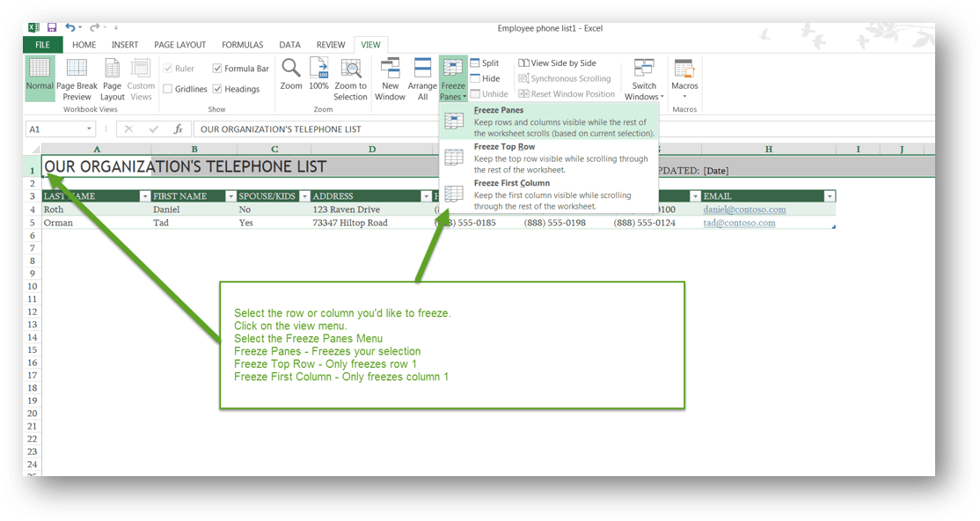980x521 pixels.
Task: Open the PAGE LAYOUT ribbon tab
Action: tap(179, 45)
